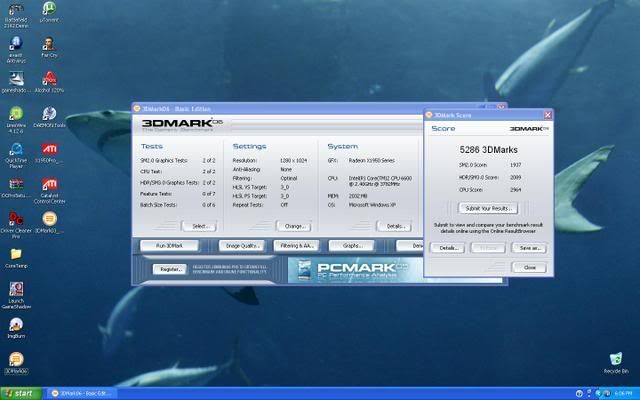
Task: Close the 3DMark Score dialog with X
Action: tap(548, 115)
